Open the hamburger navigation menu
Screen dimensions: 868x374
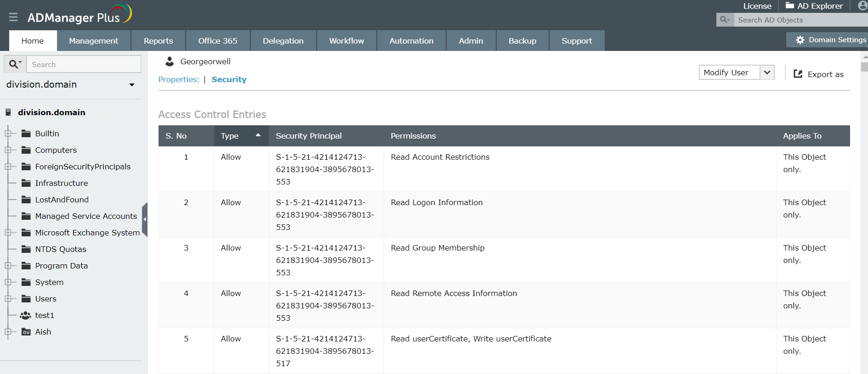(13, 17)
